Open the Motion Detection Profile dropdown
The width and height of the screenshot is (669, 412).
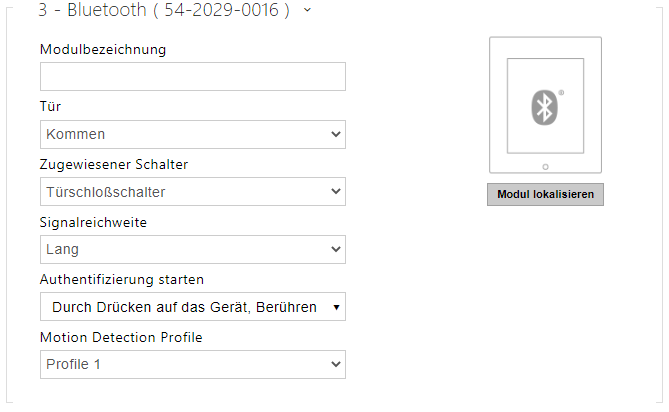pyautogui.click(x=193, y=364)
